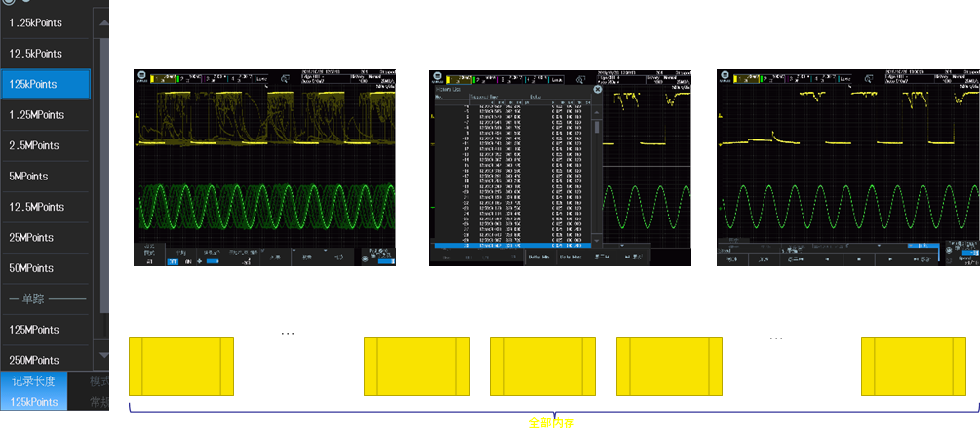Select the 250MPoints entry
Viewport: 980px width, 437px height.
45,360
